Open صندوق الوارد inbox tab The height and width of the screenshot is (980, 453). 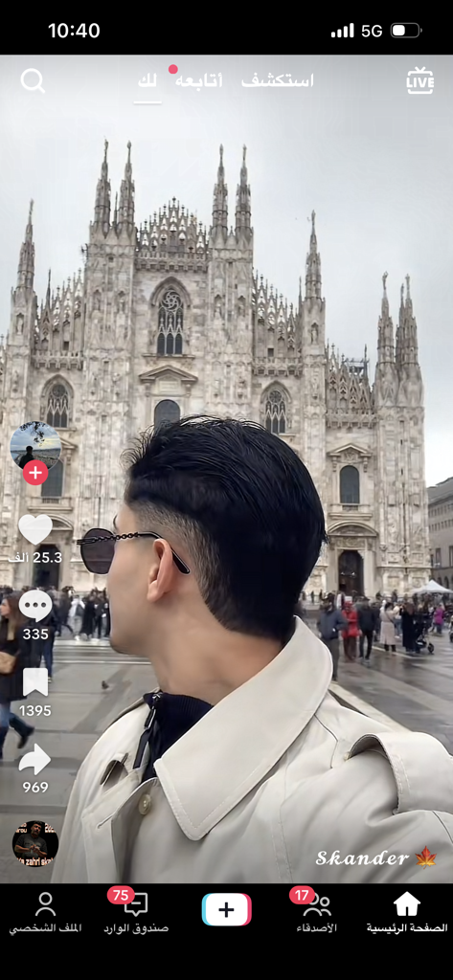point(136,912)
